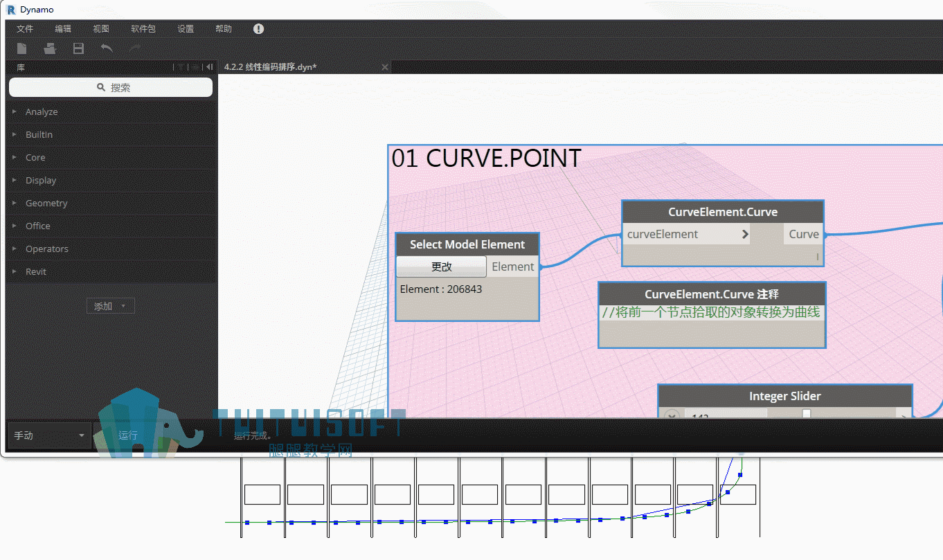Open the 文件 menu
This screenshot has width=943, height=560.
[25, 29]
